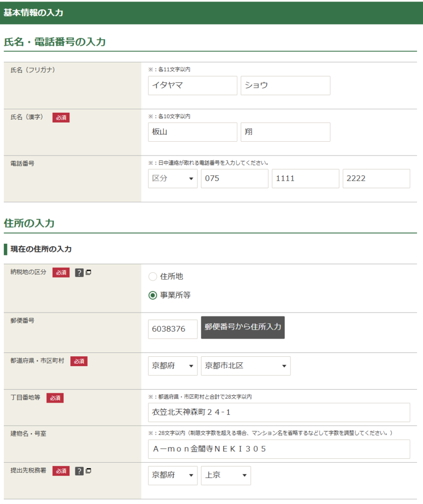This screenshot has height=504, width=423.
Task: Click the 建物名・号室 building name field
Action: (x=279, y=449)
